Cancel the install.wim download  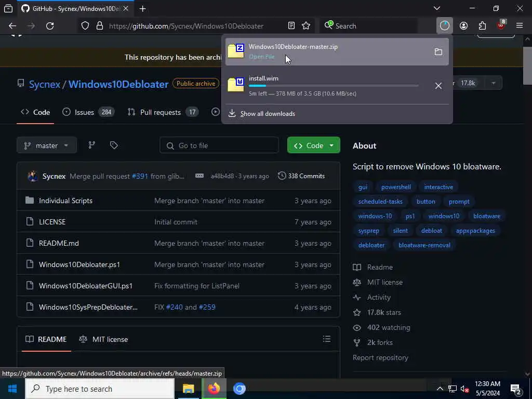point(438,86)
